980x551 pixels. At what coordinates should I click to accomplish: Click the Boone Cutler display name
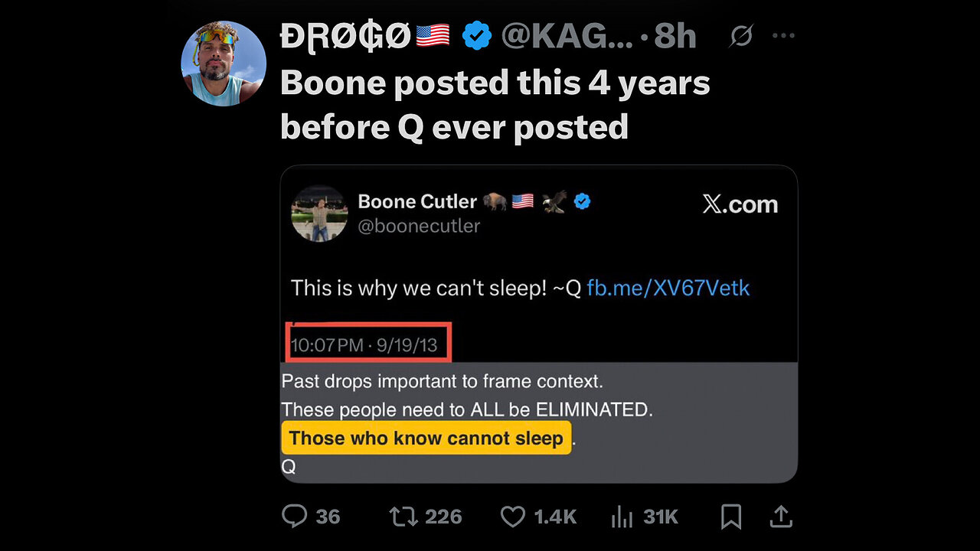click(x=417, y=201)
